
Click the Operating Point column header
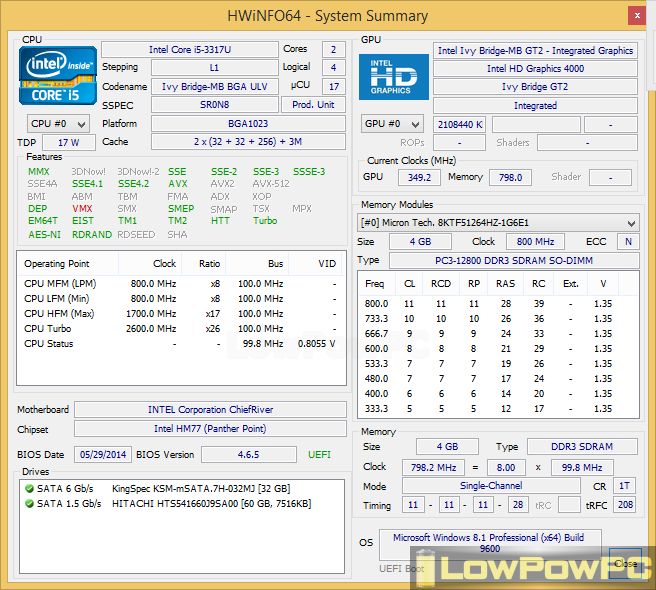click(x=68, y=264)
